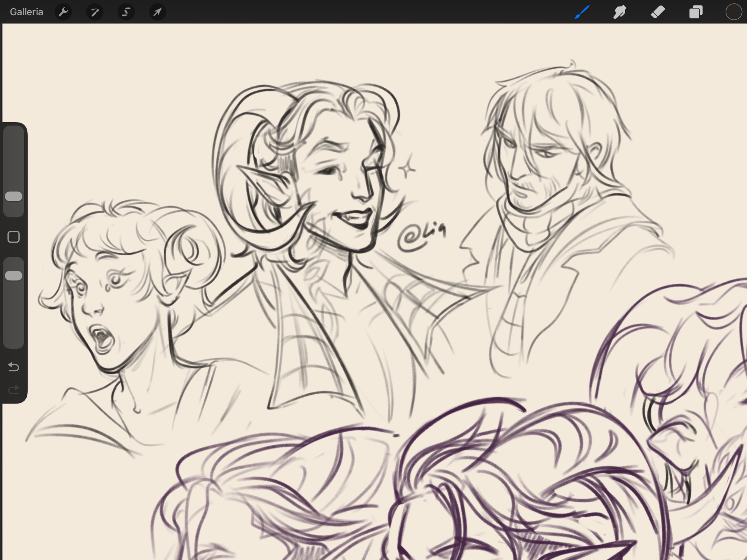Click the brush size slider handle
This screenshot has width=747, height=560.
click(14, 196)
